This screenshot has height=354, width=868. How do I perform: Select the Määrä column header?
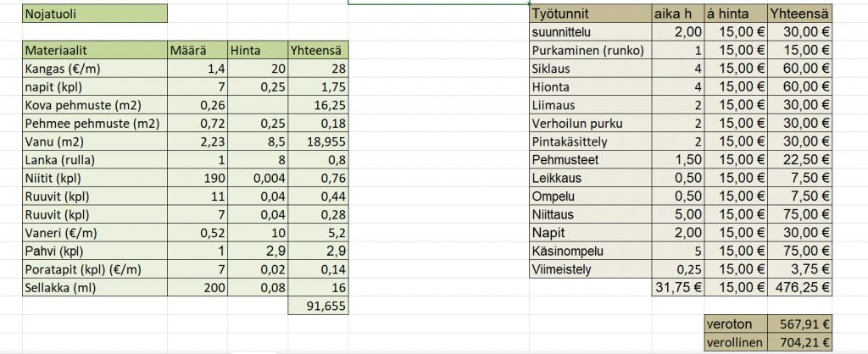coord(198,50)
